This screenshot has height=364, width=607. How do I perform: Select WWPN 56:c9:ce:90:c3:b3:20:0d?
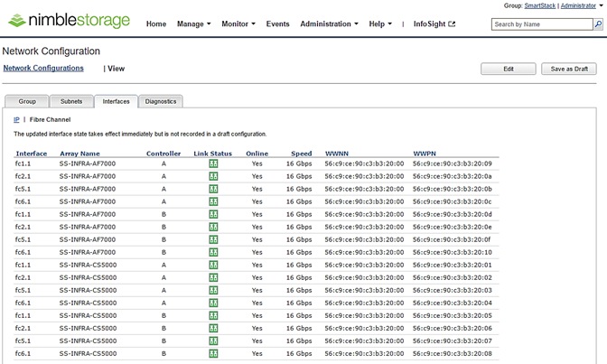[453, 215]
